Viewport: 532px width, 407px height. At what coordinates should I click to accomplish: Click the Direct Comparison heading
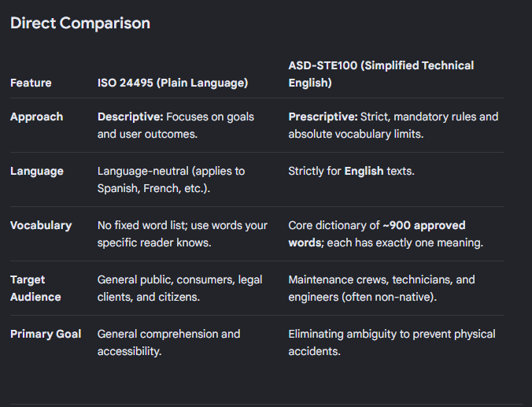coord(80,23)
